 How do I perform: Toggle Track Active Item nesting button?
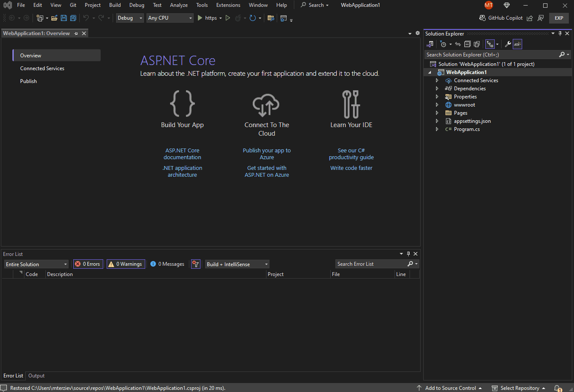coord(490,44)
